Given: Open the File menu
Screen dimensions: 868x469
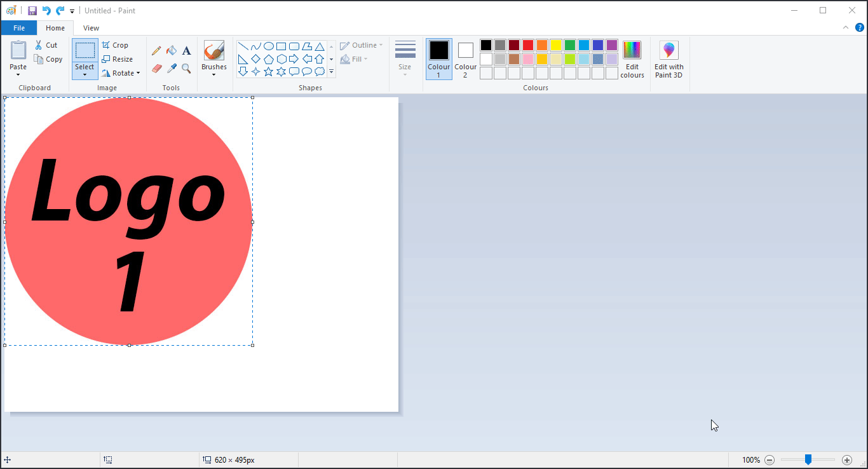Looking at the screenshot, I should [19, 28].
